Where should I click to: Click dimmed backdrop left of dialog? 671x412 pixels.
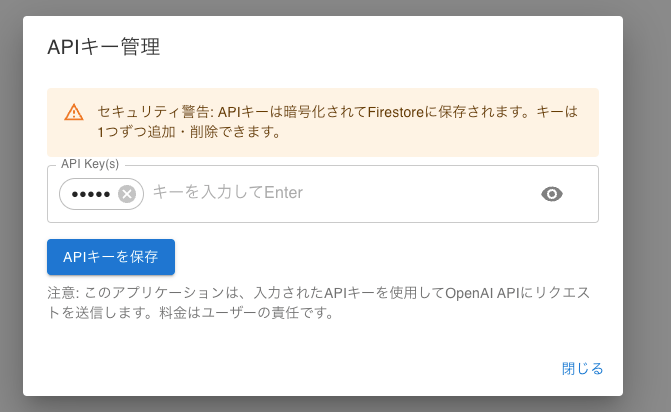pos(11,200)
